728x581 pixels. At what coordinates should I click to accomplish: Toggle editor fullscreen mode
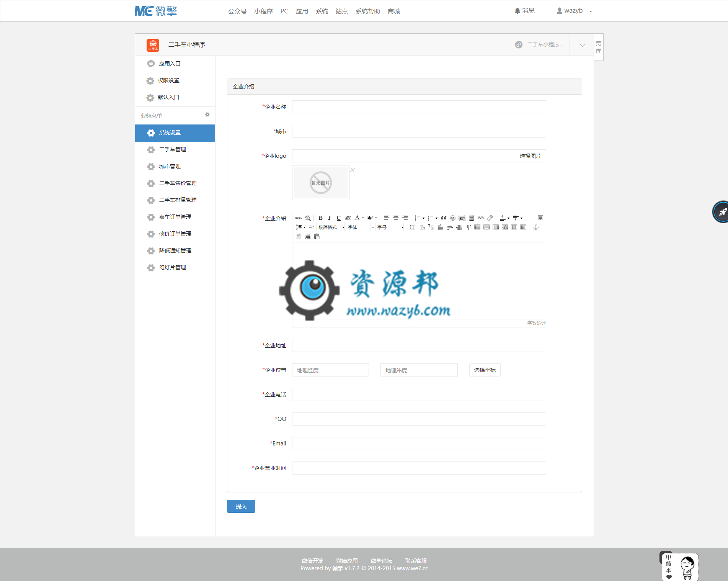click(x=540, y=218)
